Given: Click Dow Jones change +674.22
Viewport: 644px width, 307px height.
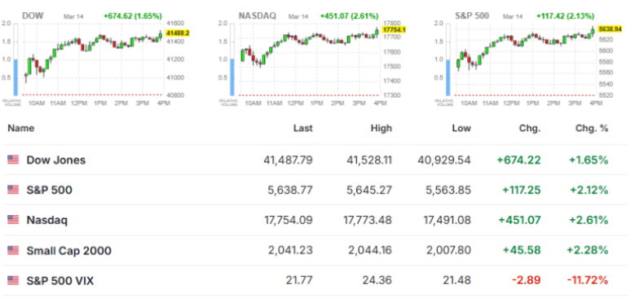Looking at the screenshot, I should point(518,160).
